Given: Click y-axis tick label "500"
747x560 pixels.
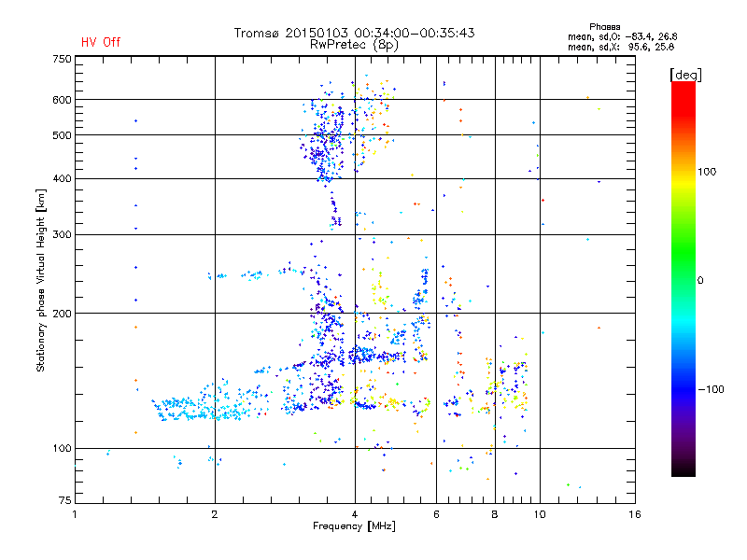Looking at the screenshot, I should pyautogui.click(x=62, y=135).
